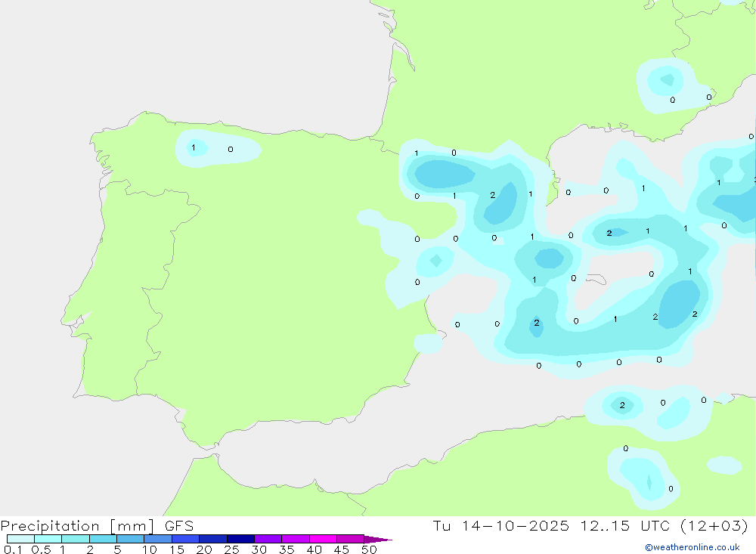Click the "Tu 14-10-2025" date text

pos(500,525)
